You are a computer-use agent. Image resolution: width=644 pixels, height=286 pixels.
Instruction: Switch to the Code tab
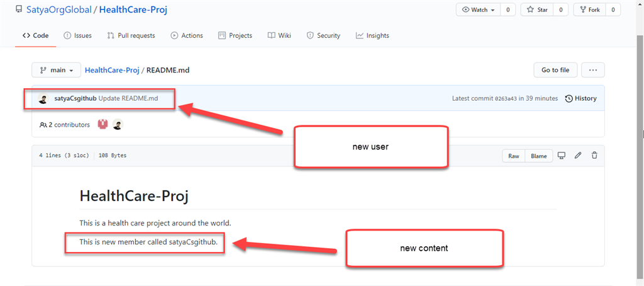point(35,35)
